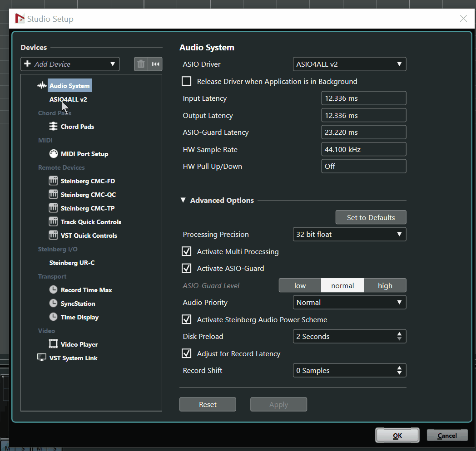Image resolution: width=476 pixels, height=451 pixels.
Task: Click the Record Shift stepper arrows
Action: point(399,370)
